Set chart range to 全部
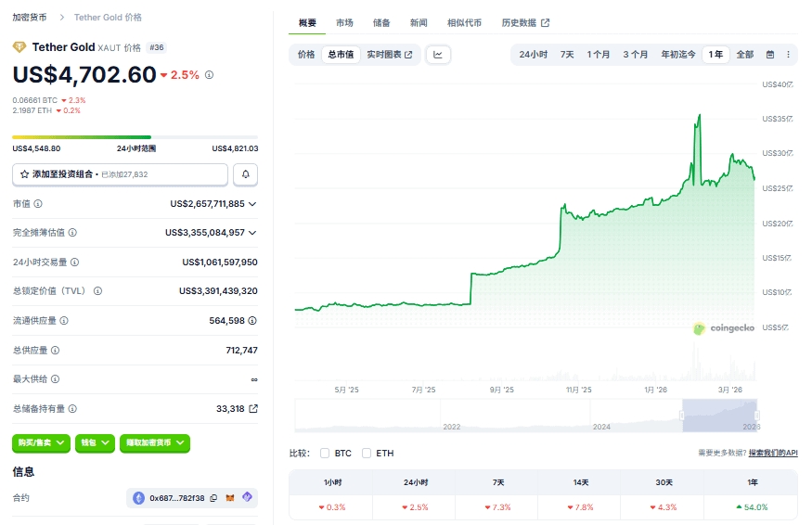Screen dimensions: 812x525 pos(744,55)
